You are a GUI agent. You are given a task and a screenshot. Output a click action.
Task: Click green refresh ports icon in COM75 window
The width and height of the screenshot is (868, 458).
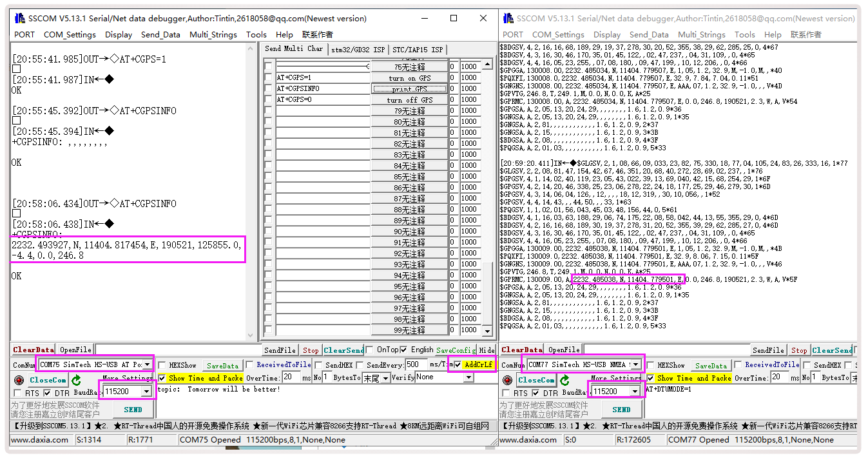tap(77, 380)
